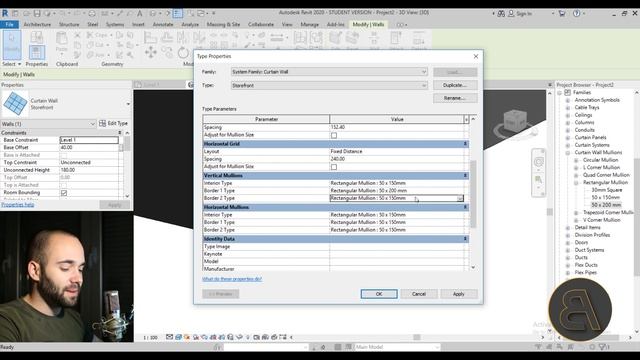Toggle the Top is Attached checkbox
The image size is (640, 360).
click(63, 185)
